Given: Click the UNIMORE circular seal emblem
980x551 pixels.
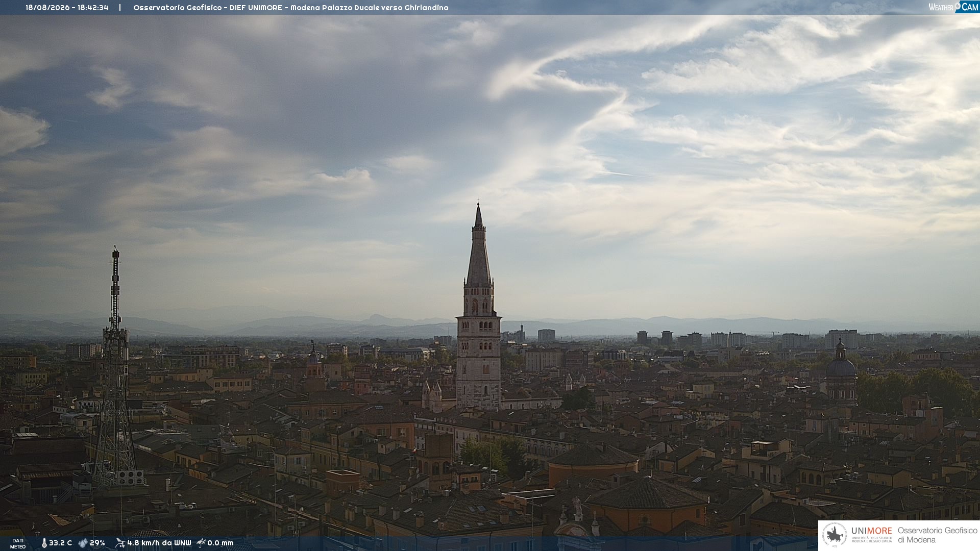Looking at the screenshot, I should 835,535.
